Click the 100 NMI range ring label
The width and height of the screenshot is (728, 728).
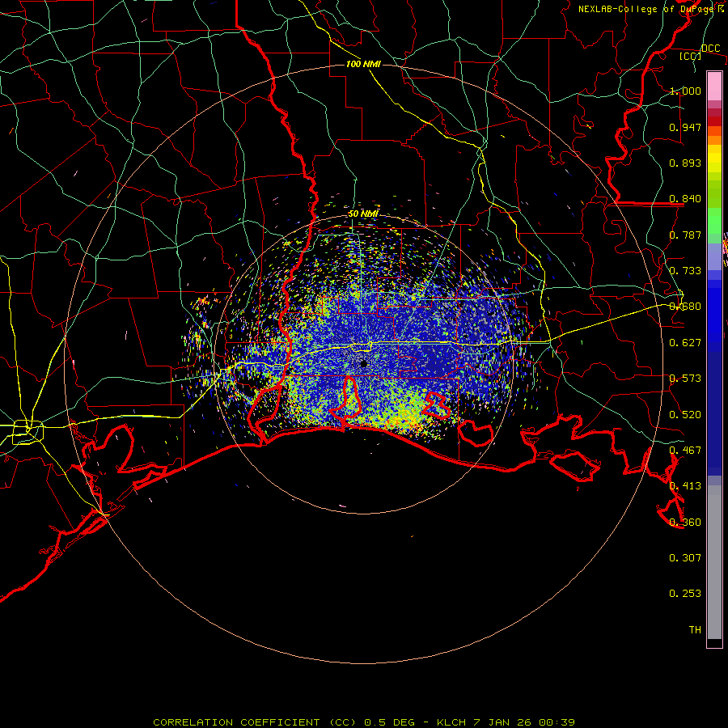363,64
